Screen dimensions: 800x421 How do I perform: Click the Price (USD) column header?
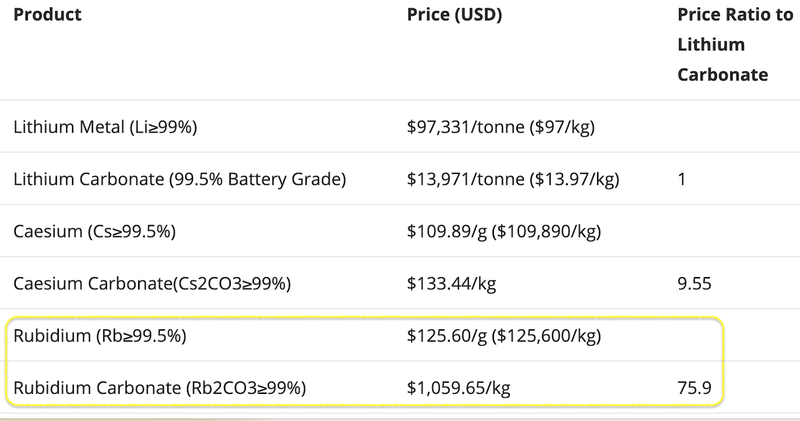(454, 15)
